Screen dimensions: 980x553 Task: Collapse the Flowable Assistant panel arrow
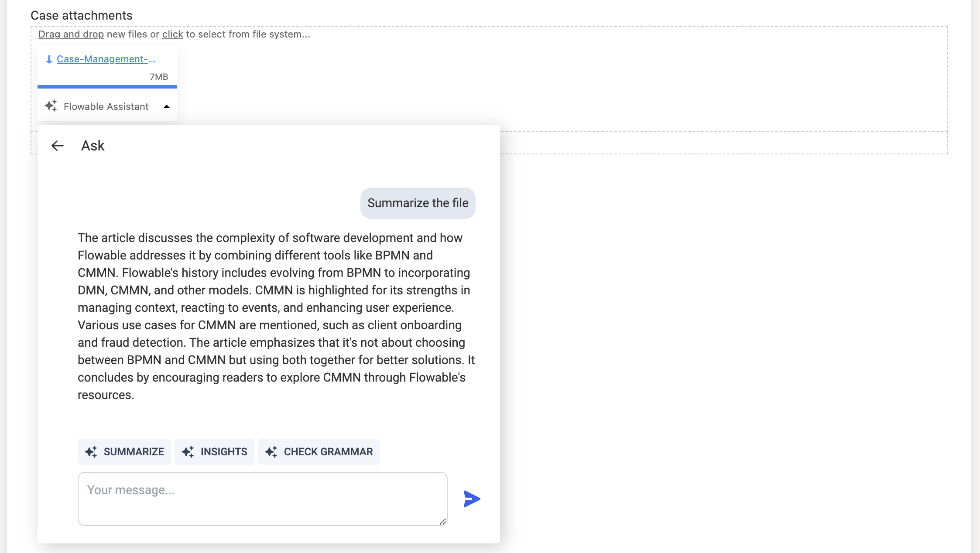click(x=167, y=106)
